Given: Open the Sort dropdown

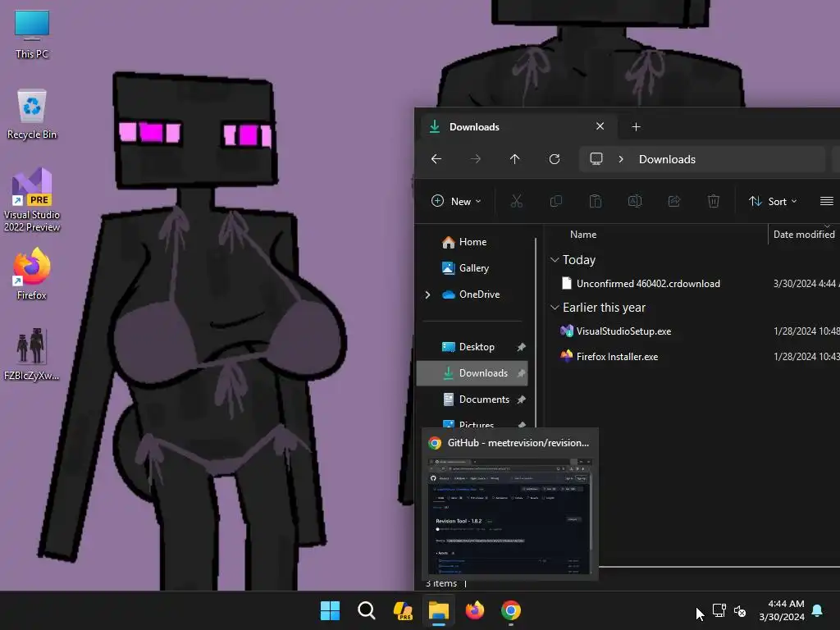Looking at the screenshot, I should [x=773, y=202].
